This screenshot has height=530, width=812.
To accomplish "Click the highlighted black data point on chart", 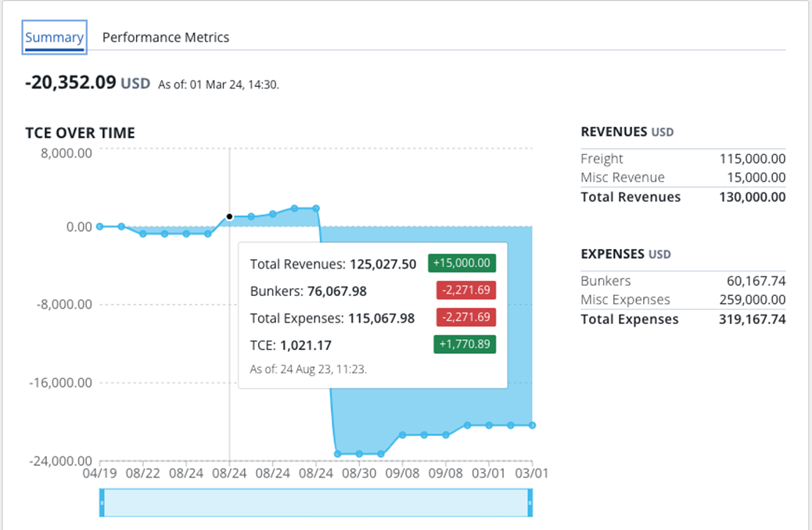I will (x=229, y=217).
